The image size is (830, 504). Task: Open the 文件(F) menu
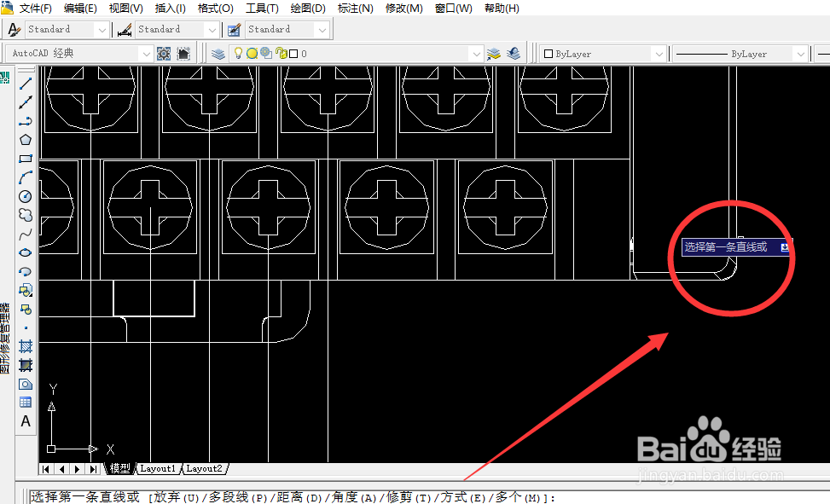[36, 9]
